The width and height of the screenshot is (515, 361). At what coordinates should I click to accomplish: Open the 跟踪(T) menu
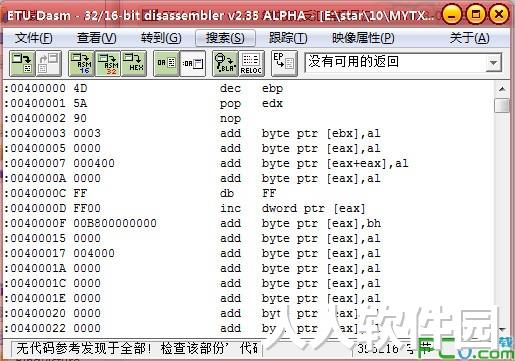pyautogui.click(x=288, y=38)
